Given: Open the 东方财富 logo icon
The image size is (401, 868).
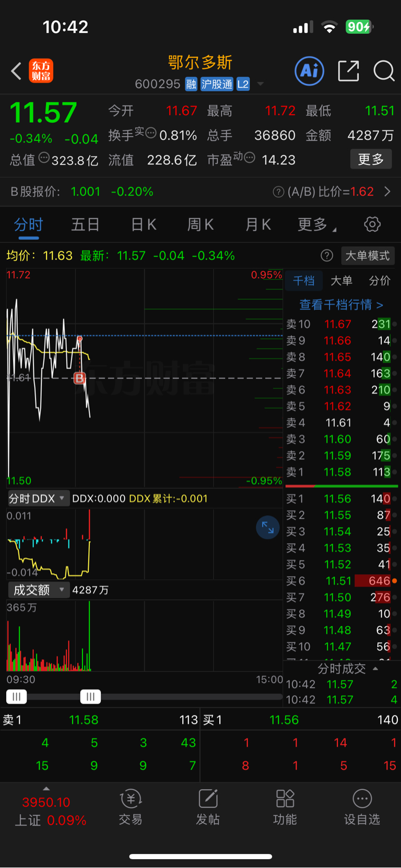Looking at the screenshot, I should 41,71.
